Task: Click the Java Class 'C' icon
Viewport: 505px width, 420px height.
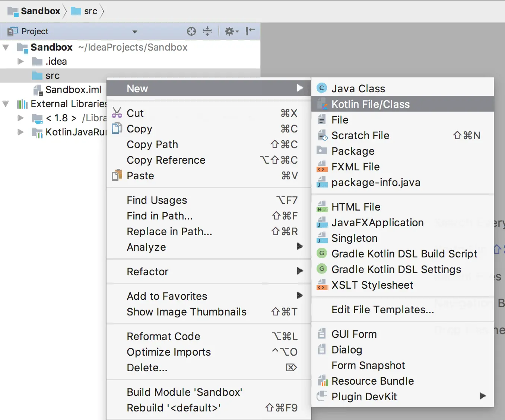Action: click(322, 88)
